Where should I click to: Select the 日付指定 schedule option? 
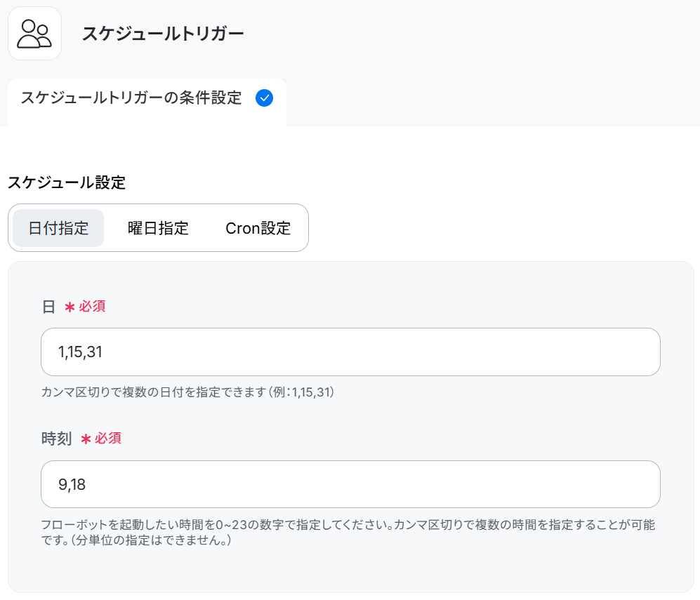(58, 228)
